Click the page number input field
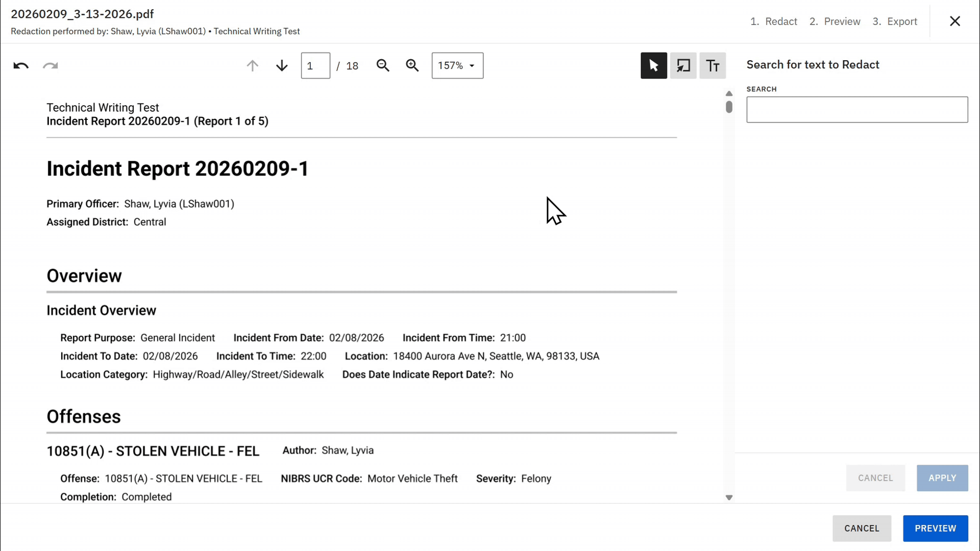 click(x=315, y=66)
